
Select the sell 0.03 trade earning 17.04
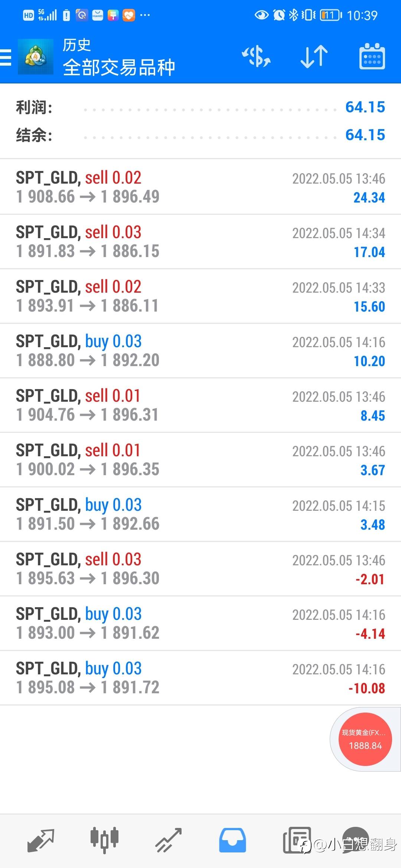click(200, 241)
